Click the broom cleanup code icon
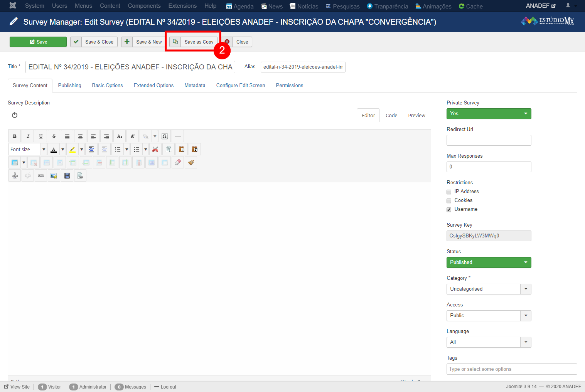585x392 pixels. pos(191,163)
